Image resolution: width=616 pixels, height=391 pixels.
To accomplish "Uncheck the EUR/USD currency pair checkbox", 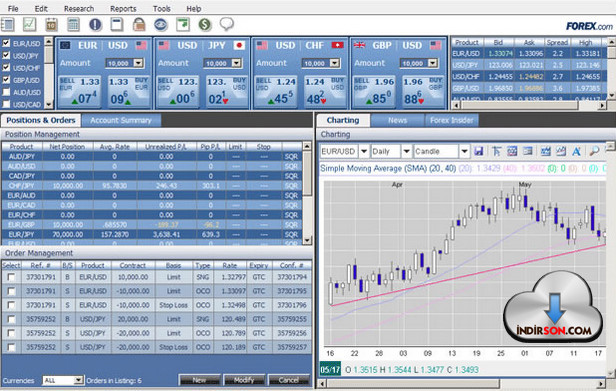I will pyautogui.click(x=6, y=43).
